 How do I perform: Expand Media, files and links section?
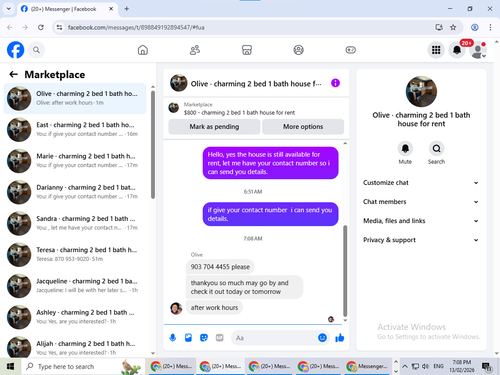pos(421,221)
